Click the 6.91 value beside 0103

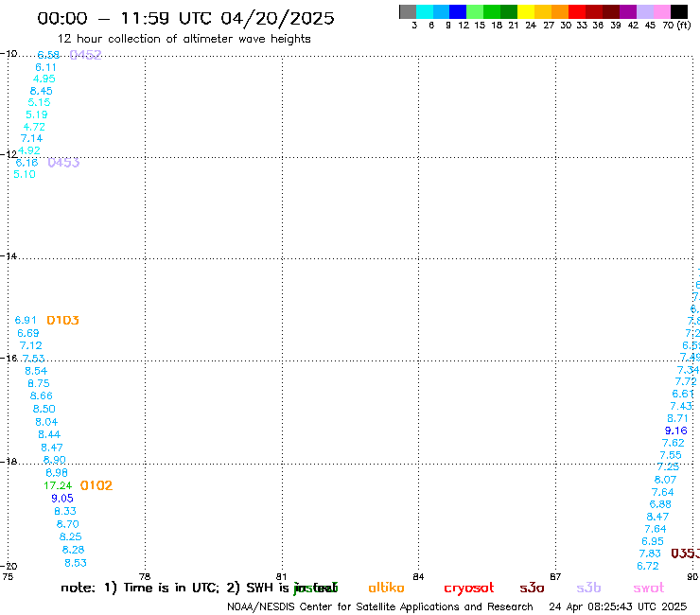coord(26,320)
